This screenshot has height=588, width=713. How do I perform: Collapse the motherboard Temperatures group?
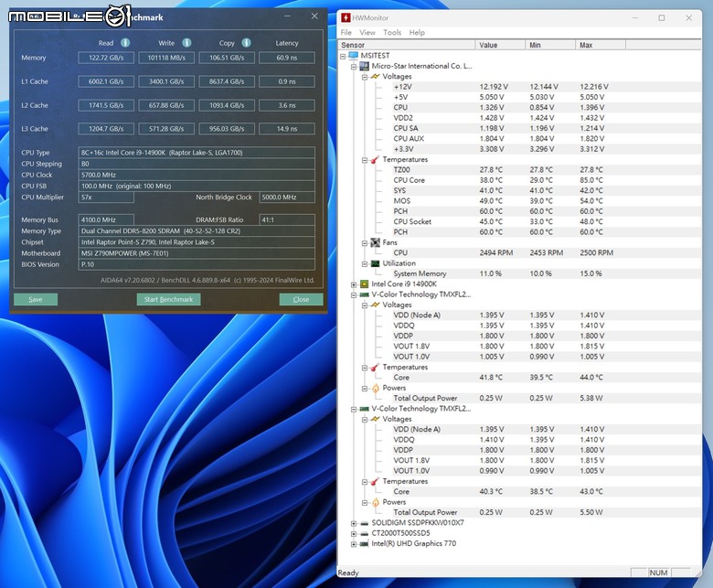[365, 160]
